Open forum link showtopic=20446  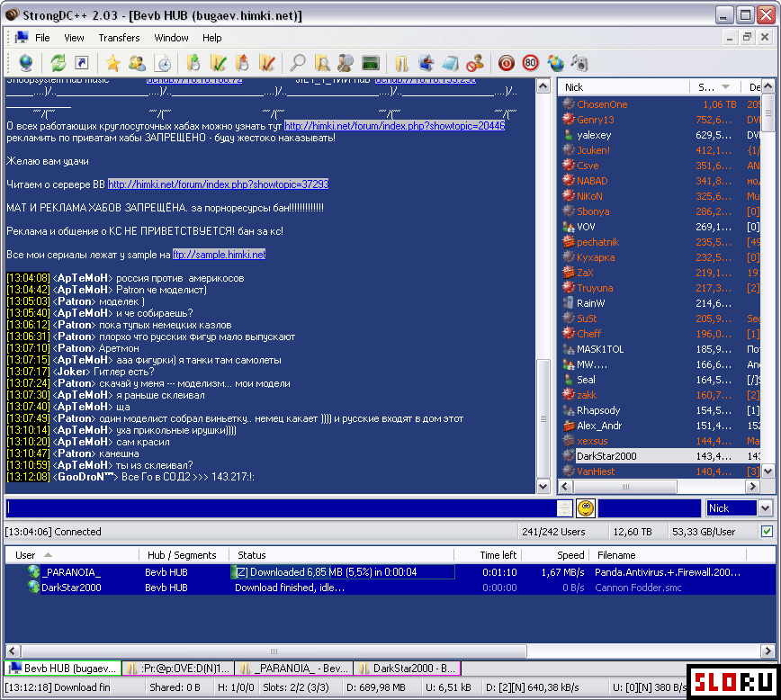(394, 126)
